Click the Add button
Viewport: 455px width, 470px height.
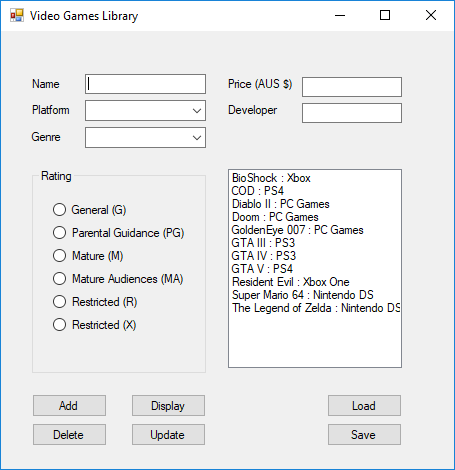point(69,406)
